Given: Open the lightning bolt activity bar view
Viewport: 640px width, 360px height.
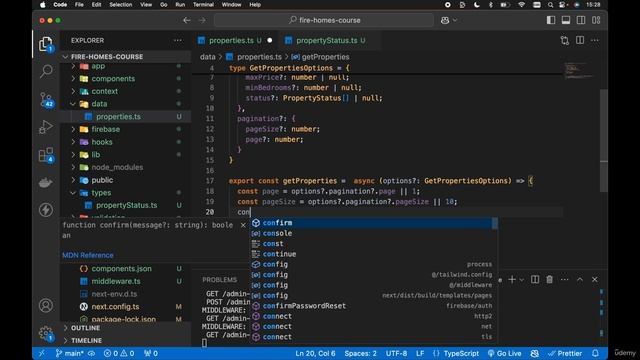Looking at the screenshot, I should click(46, 210).
